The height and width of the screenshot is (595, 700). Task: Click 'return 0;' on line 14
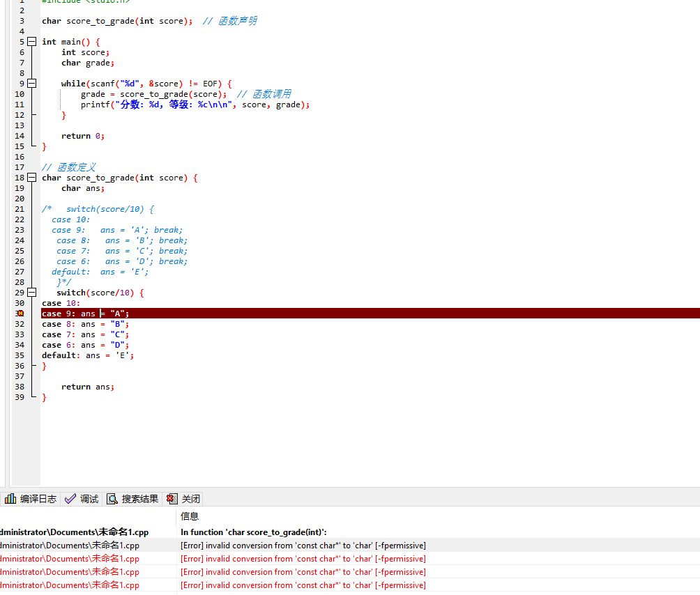tap(83, 136)
